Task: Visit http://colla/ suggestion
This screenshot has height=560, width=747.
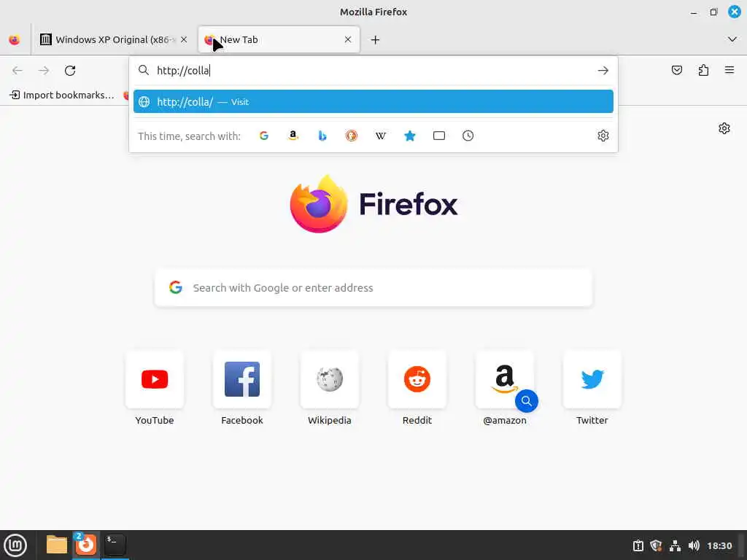Action: click(373, 101)
